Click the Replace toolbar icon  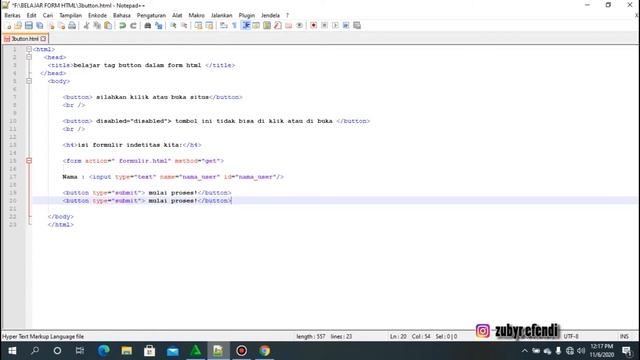coord(158,26)
